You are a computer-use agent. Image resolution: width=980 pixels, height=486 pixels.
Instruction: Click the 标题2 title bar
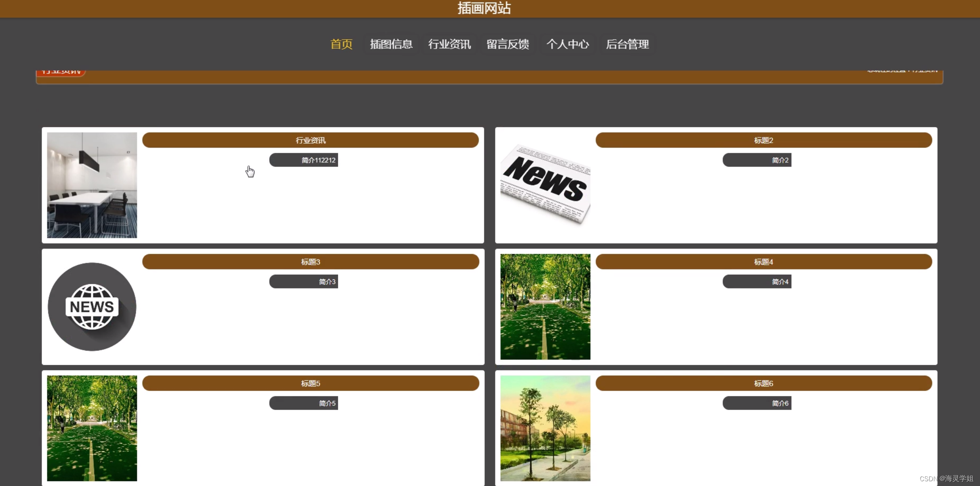[x=763, y=140]
